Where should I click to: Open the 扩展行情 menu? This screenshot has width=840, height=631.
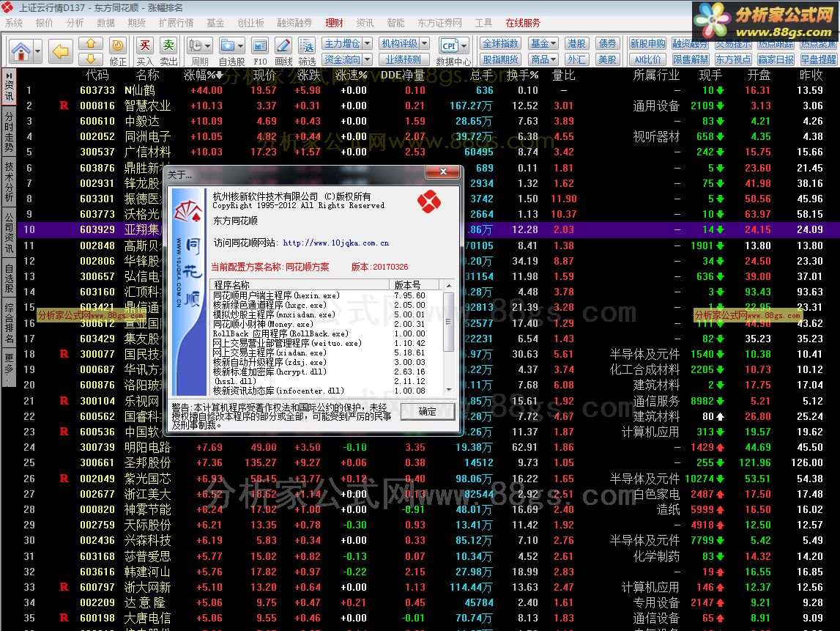[x=176, y=23]
